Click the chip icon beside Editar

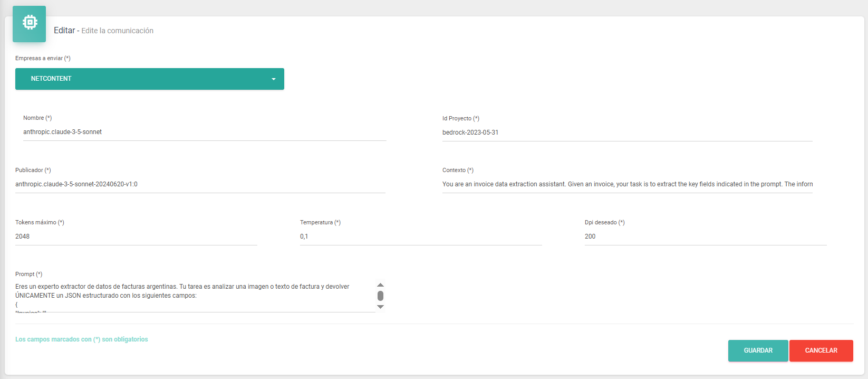pos(30,23)
